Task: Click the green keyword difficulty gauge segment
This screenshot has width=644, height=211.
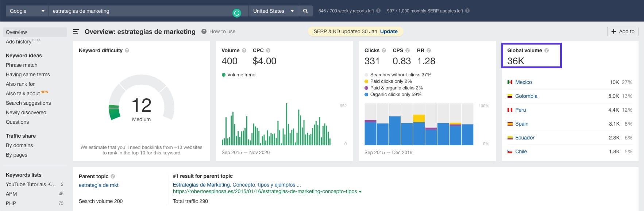Action: 114,112
